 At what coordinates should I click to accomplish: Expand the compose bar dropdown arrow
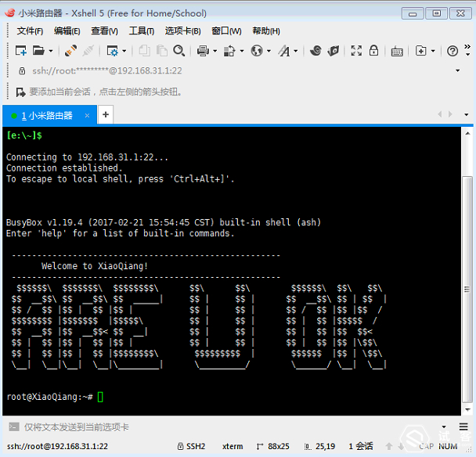point(444,427)
